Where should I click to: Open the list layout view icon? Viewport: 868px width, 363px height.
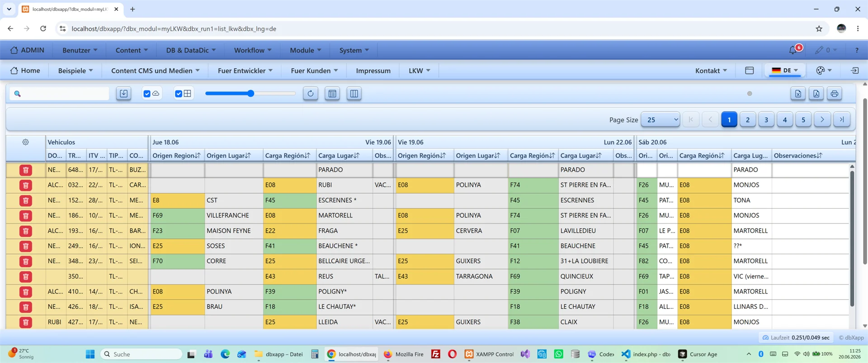click(332, 93)
